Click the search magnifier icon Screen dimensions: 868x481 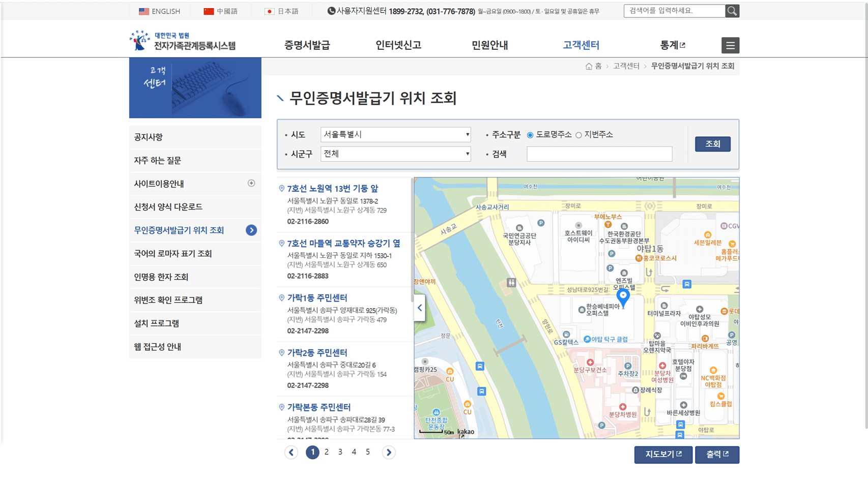pyautogui.click(x=732, y=10)
